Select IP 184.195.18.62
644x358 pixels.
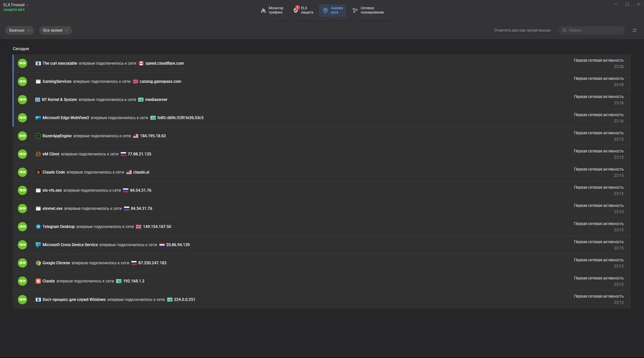(x=153, y=136)
